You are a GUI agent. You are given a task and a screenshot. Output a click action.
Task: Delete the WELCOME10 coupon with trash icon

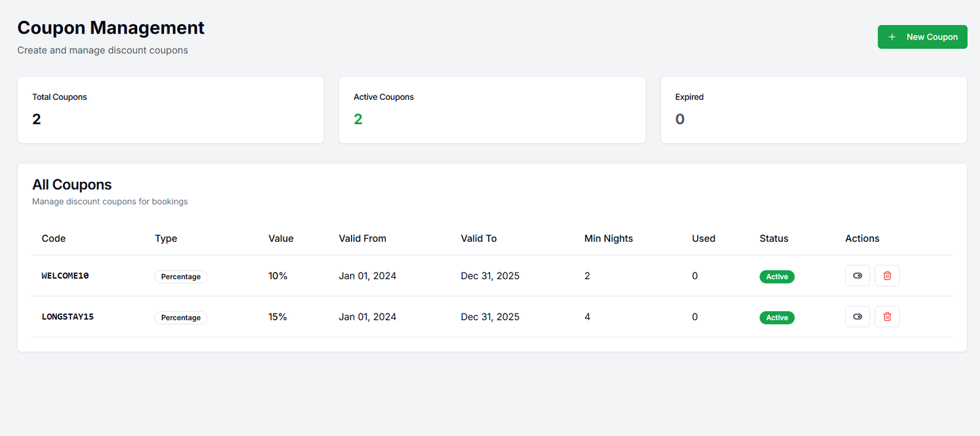coord(887,276)
